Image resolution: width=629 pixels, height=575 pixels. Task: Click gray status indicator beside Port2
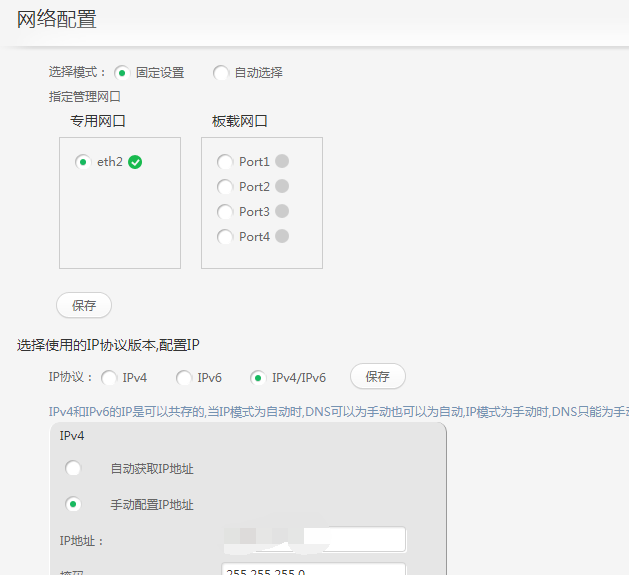pos(282,186)
